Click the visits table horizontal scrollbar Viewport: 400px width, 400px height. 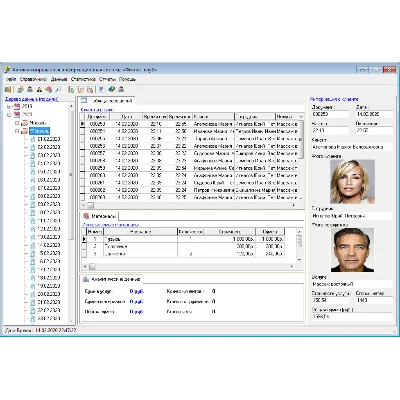pyautogui.click(x=189, y=205)
